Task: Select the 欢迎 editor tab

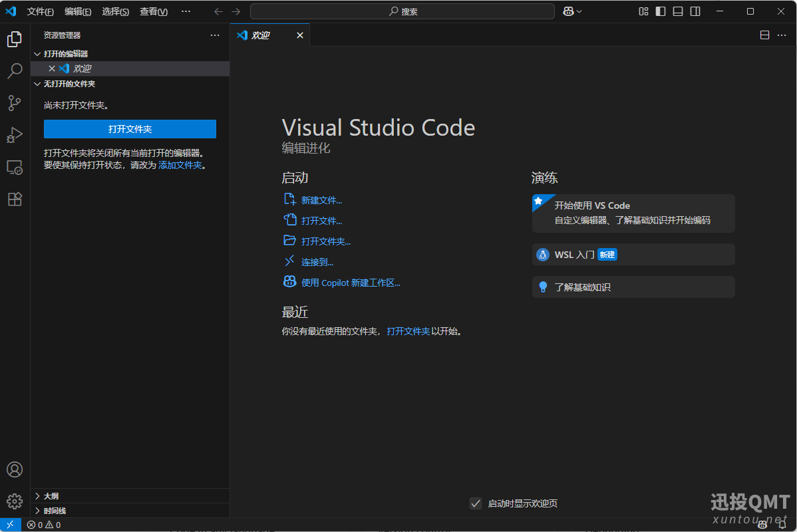Action: pyautogui.click(x=270, y=35)
